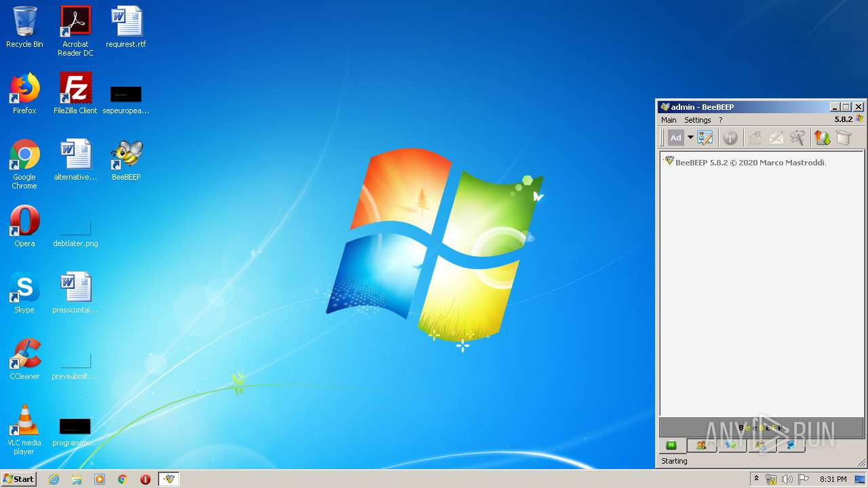Select FileZilla Client desktop shortcut
The width and height of the screenshot is (868, 488).
(x=75, y=94)
